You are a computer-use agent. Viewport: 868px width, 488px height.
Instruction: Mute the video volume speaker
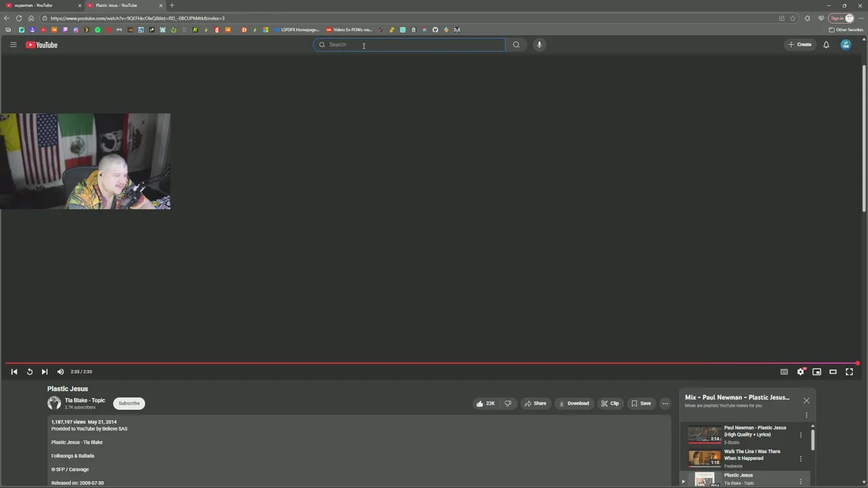coord(60,371)
